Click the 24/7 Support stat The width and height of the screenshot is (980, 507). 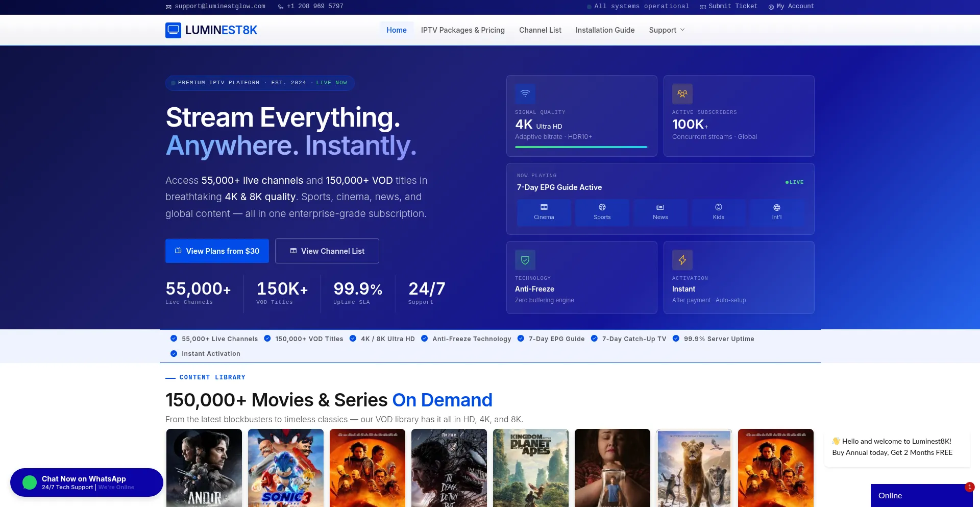427,293
